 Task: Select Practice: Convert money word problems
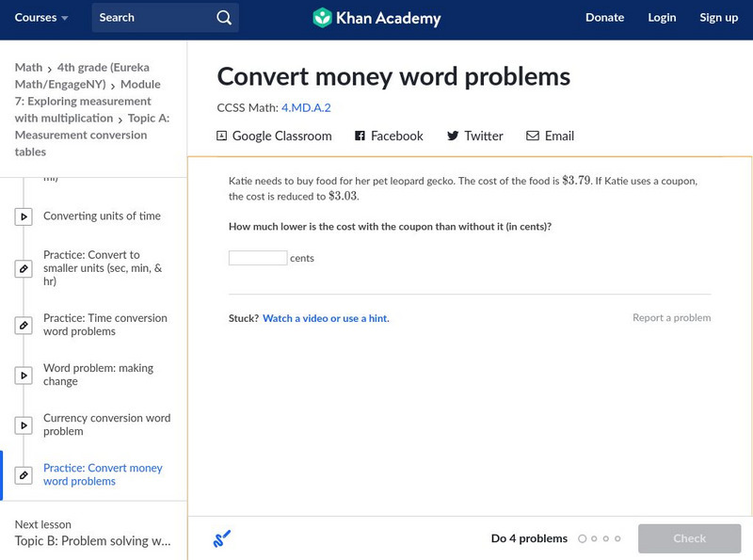[x=103, y=474]
